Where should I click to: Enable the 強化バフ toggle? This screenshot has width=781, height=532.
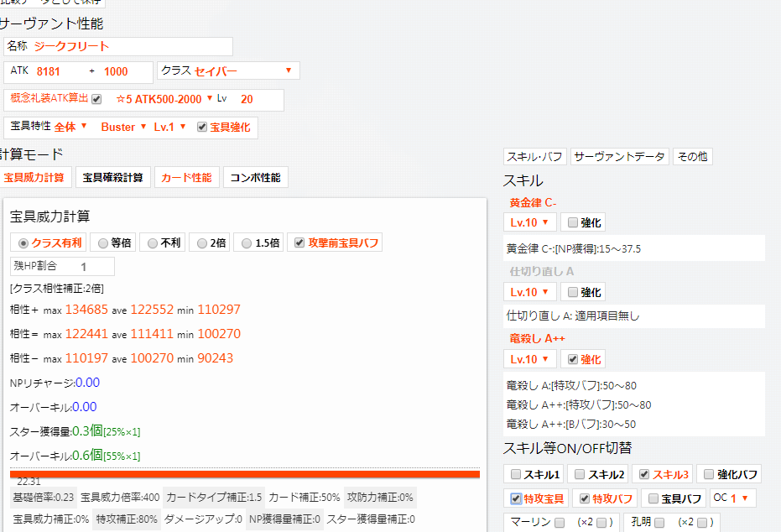(x=708, y=474)
